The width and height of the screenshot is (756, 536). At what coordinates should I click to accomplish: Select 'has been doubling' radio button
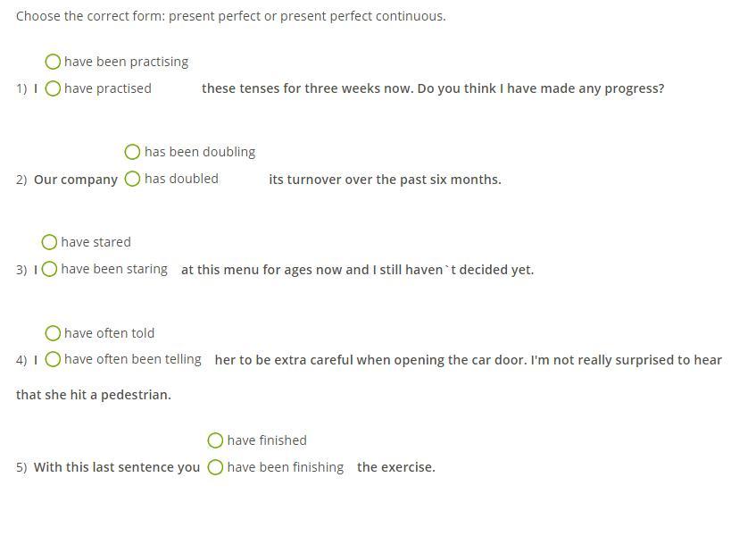132,152
